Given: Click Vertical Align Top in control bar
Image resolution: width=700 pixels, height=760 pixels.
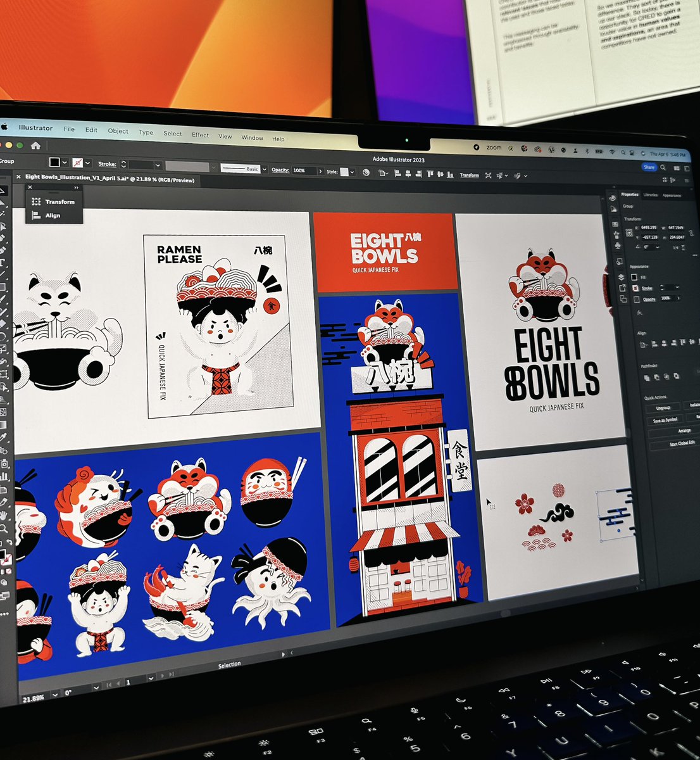Looking at the screenshot, I should pos(430,174).
